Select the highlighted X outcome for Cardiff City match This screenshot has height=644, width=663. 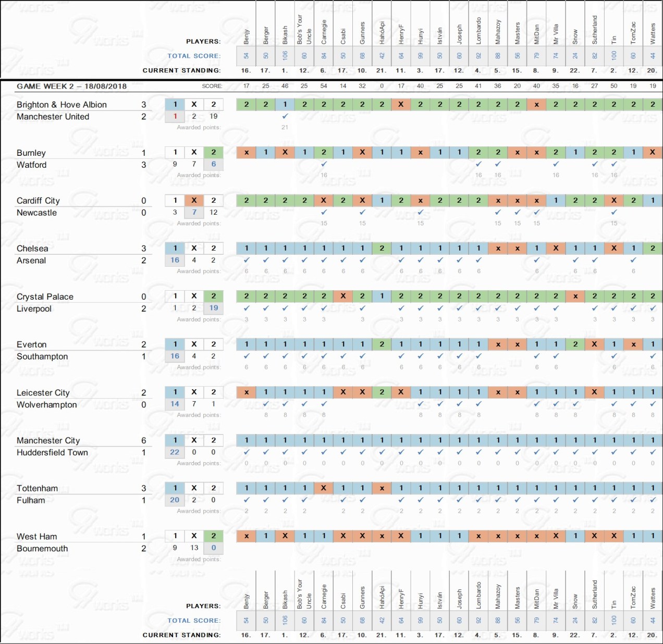click(x=194, y=200)
